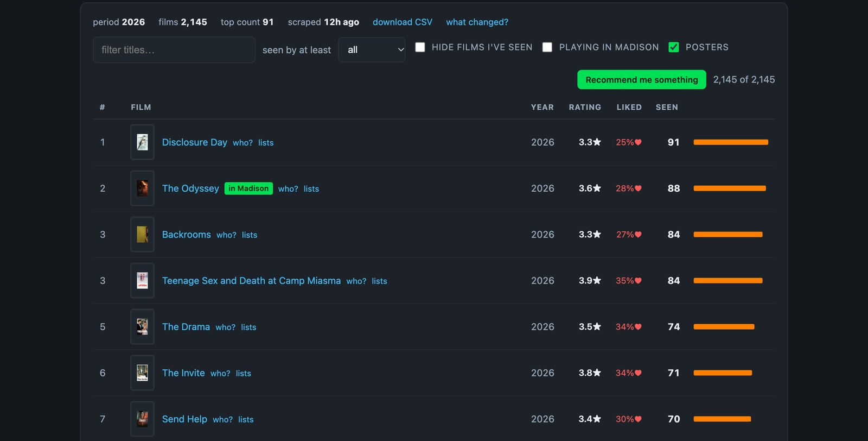Click 'lists' next to The Odyssey
Screen dimensions: 868x441
[x=311, y=189]
